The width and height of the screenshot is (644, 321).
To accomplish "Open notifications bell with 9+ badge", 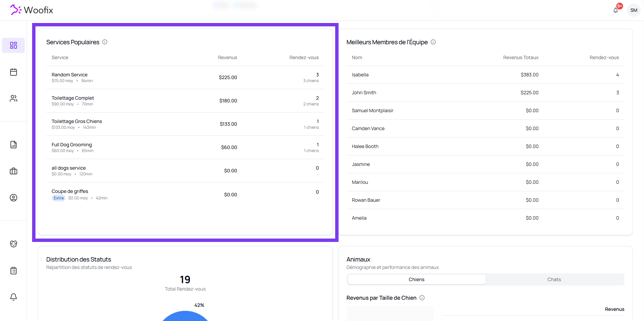I will point(616,10).
